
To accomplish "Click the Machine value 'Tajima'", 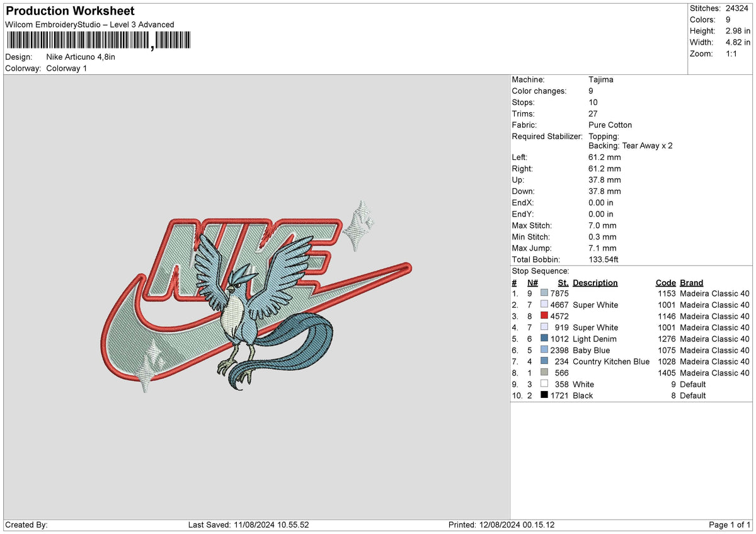I will coord(601,79).
